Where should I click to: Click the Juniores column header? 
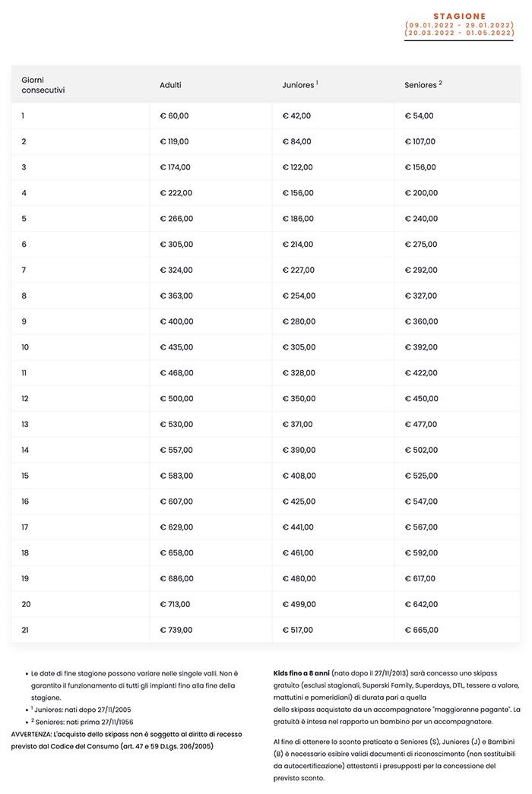click(x=299, y=85)
